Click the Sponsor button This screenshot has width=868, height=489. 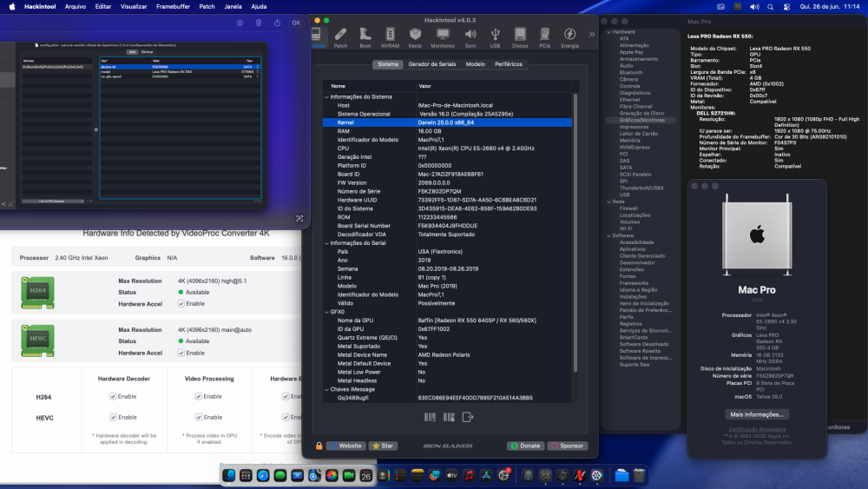click(x=568, y=446)
